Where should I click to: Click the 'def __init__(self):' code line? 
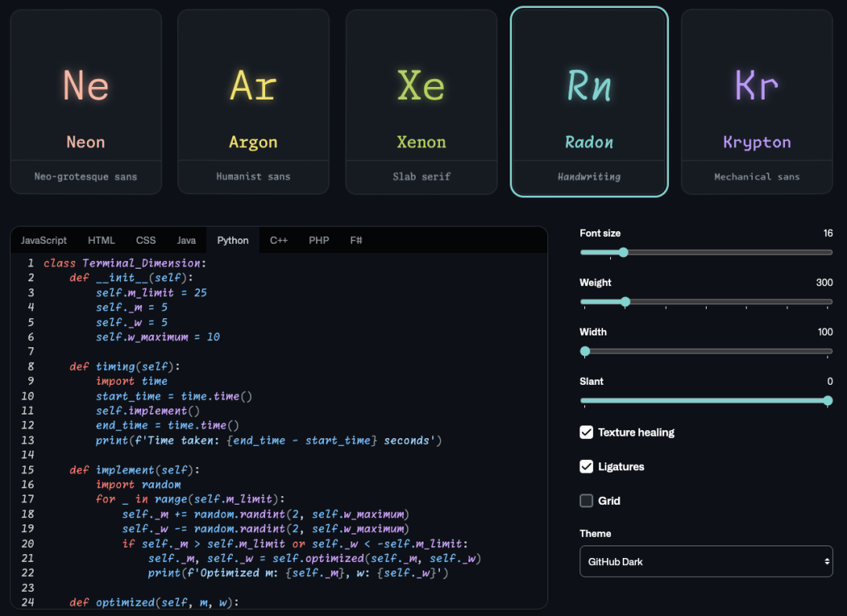click(x=131, y=277)
